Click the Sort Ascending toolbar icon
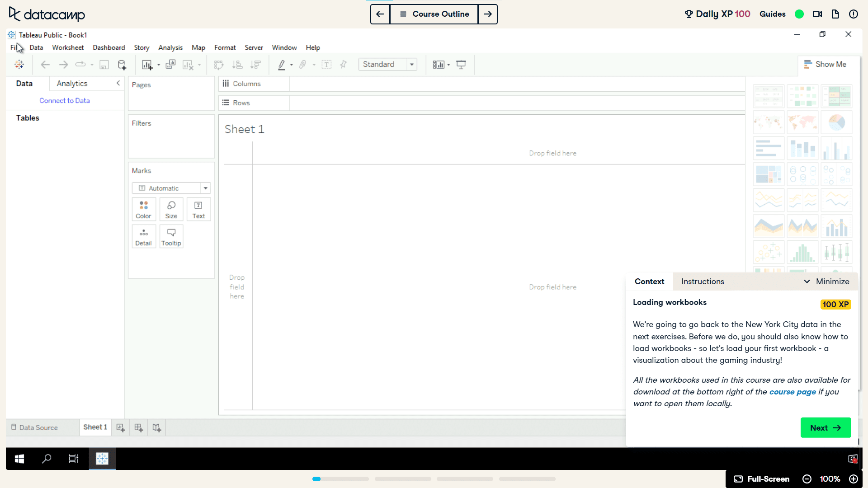The width and height of the screenshot is (868, 488). click(237, 65)
